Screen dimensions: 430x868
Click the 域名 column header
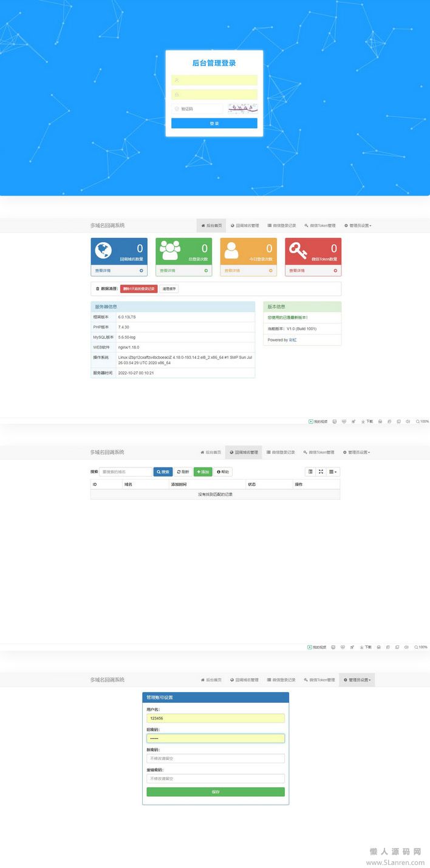[146, 484]
